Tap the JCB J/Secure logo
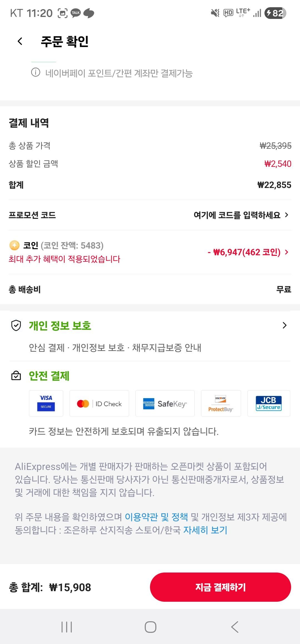Viewport: 300px width, 644px height. point(269,403)
